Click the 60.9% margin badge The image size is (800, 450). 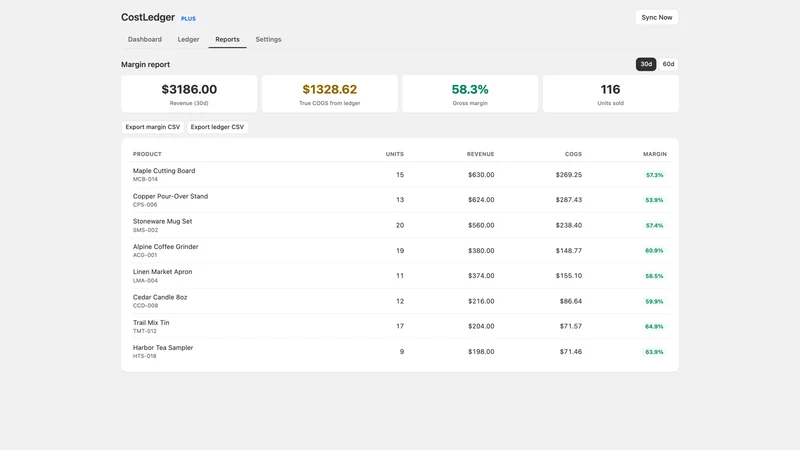[x=654, y=251]
